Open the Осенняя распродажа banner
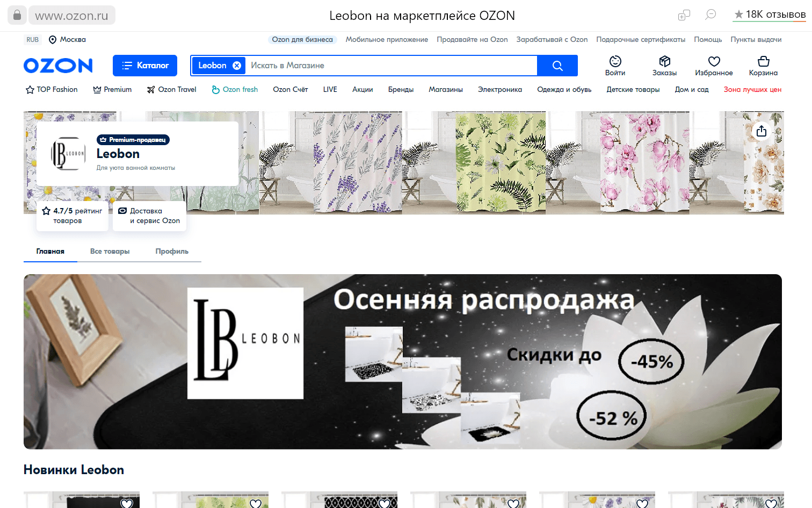This screenshot has height=508, width=812. 403,362
